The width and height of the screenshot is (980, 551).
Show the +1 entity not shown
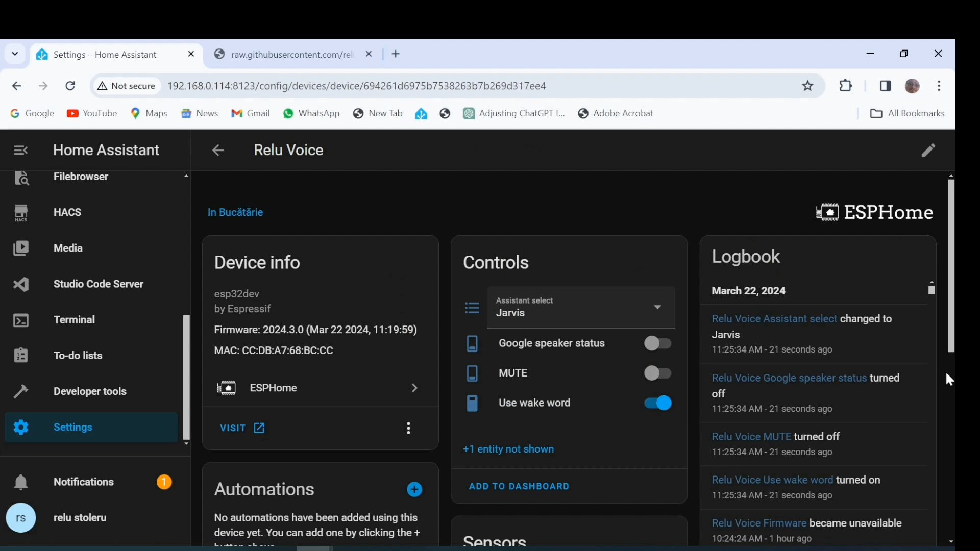[x=508, y=449]
